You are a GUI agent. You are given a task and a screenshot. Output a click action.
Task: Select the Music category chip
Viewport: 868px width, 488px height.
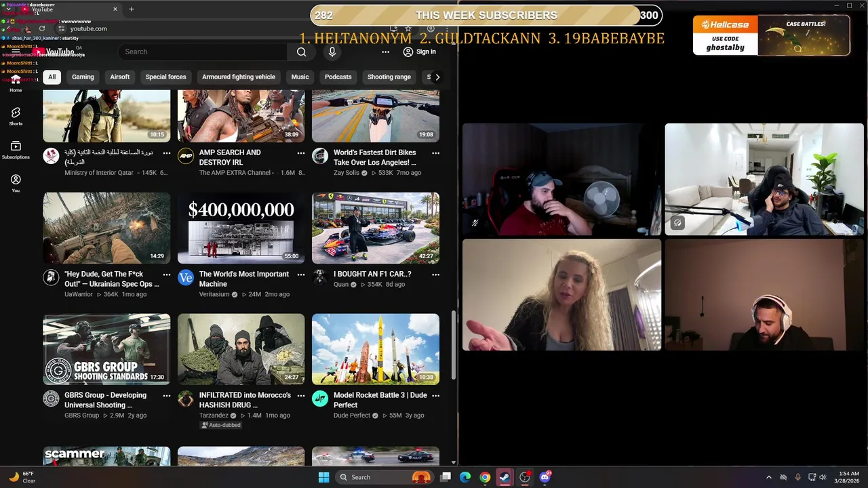300,77
